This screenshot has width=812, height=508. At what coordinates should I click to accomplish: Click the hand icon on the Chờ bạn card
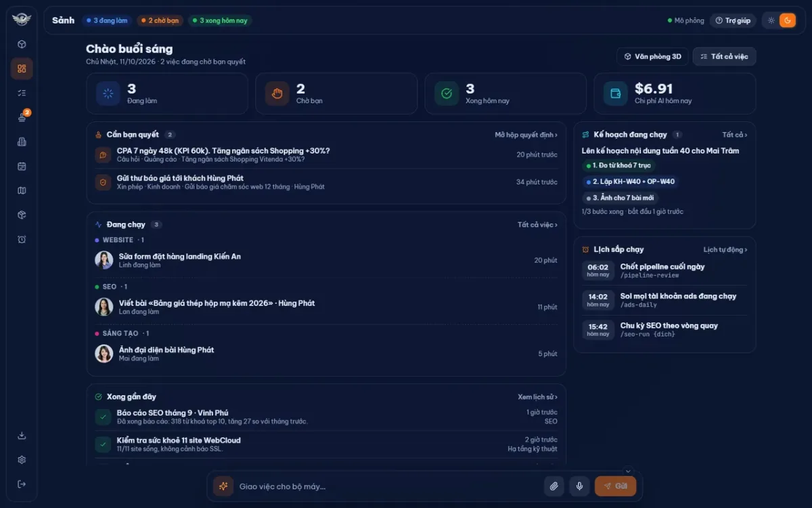point(277,93)
